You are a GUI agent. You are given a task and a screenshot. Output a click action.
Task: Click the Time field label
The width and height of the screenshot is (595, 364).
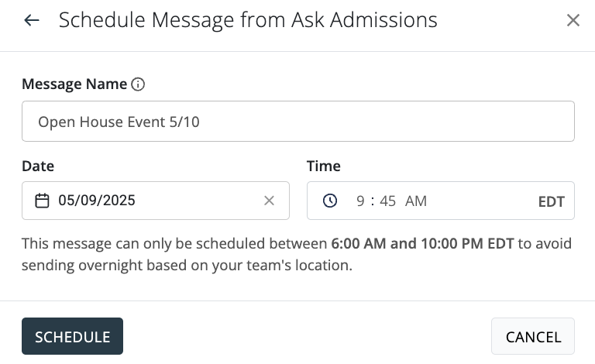tap(324, 166)
